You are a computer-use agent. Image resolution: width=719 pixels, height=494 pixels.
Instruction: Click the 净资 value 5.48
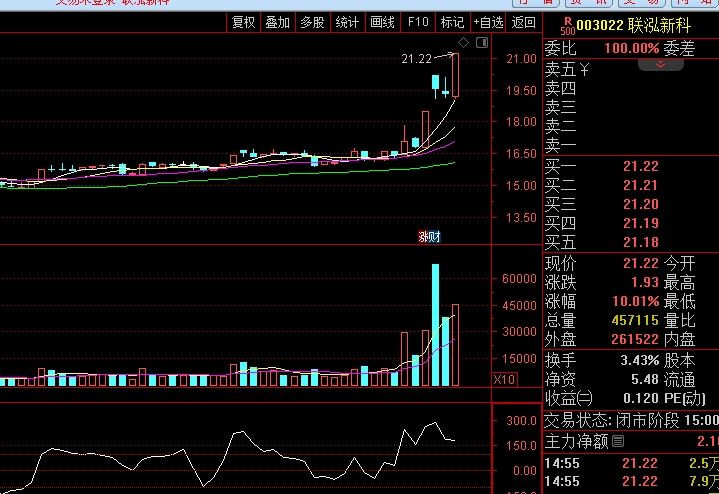pos(645,379)
